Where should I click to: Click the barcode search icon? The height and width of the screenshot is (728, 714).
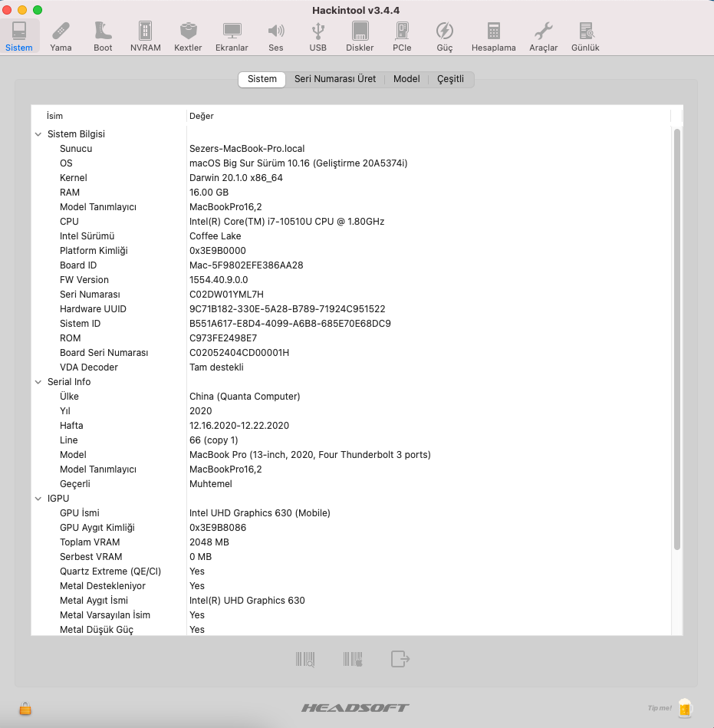(305, 659)
